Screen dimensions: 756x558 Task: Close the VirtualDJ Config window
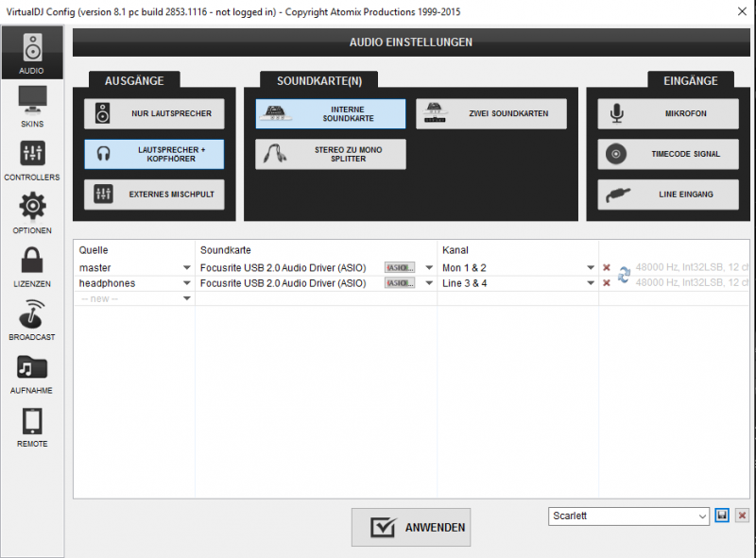point(742,11)
